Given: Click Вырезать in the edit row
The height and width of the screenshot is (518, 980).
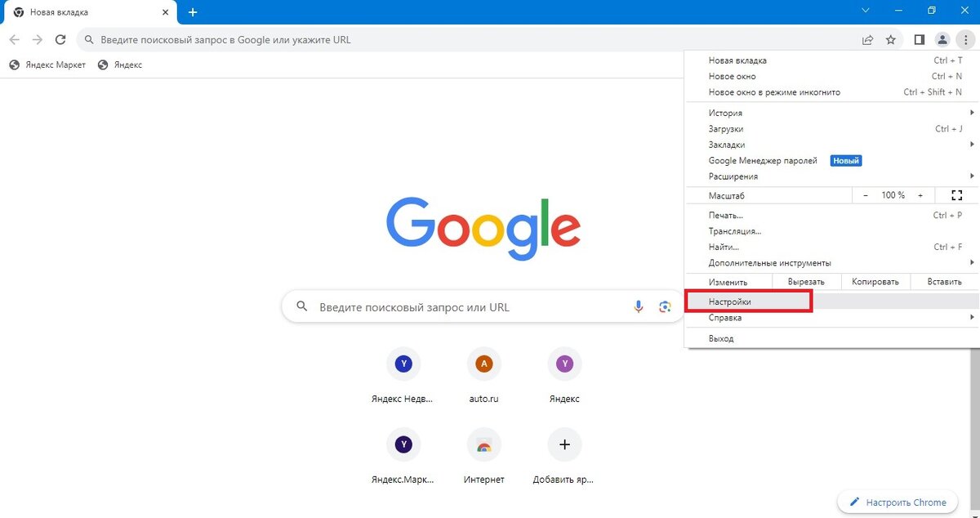Looking at the screenshot, I should [x=806, y=282].
